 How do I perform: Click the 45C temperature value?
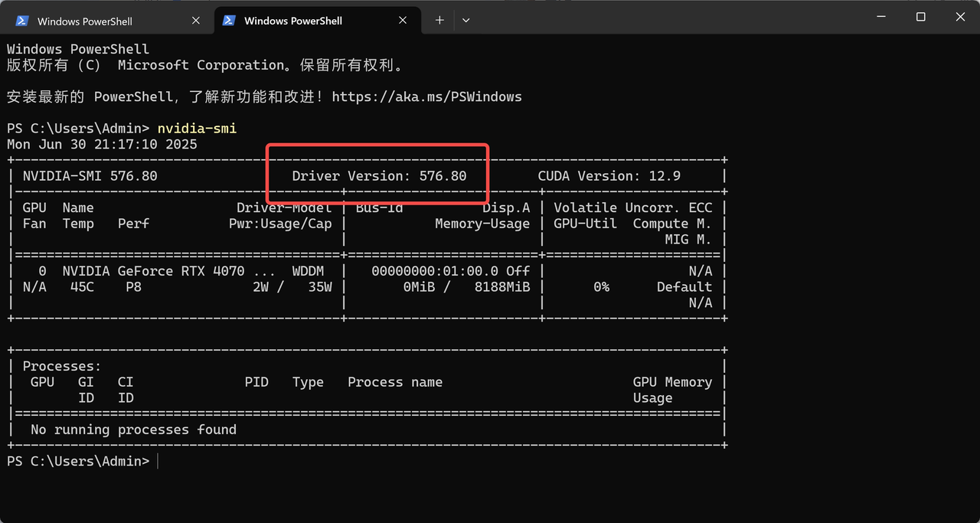pyautogui.click(x=82, y=287)
